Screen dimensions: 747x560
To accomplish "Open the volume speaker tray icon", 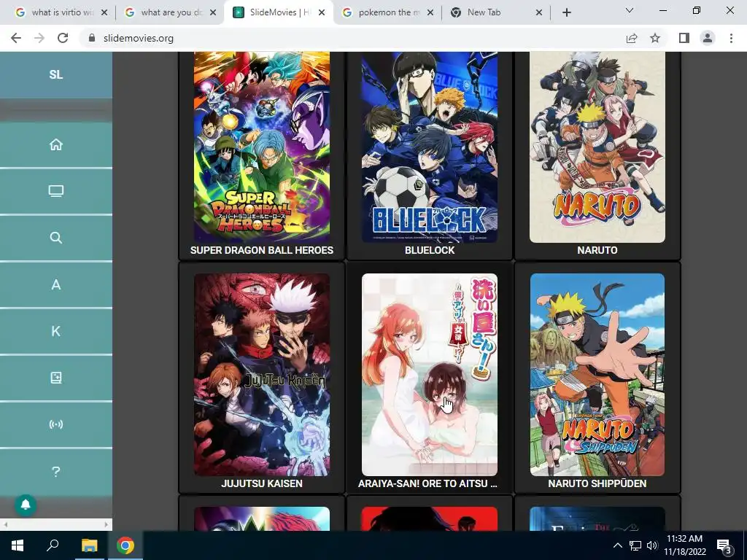I will [x=652, y=545].
